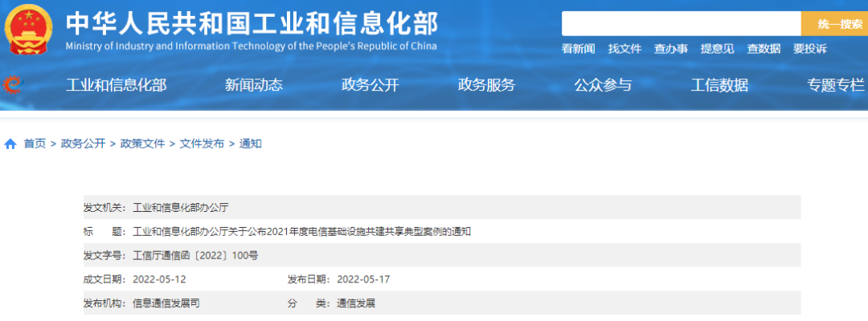Open the 要投诉 quick link
Viewport: 868px width, 321px height.
[x=810, y=49]
